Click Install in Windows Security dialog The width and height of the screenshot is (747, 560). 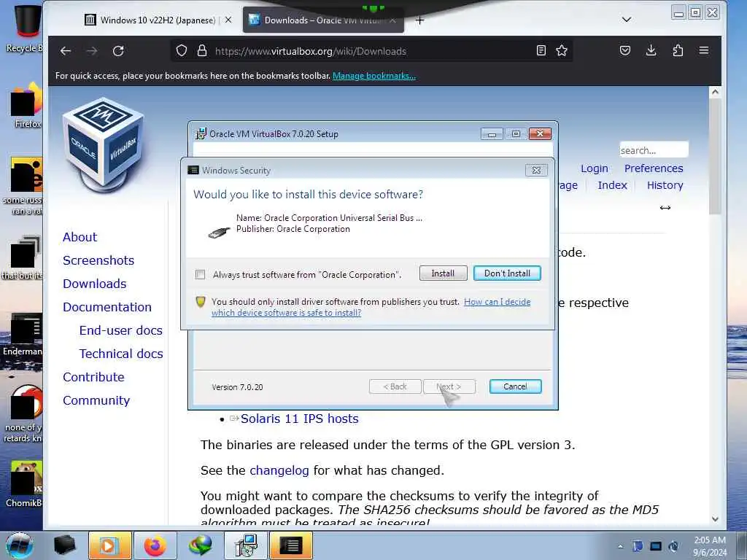(443, 273)
